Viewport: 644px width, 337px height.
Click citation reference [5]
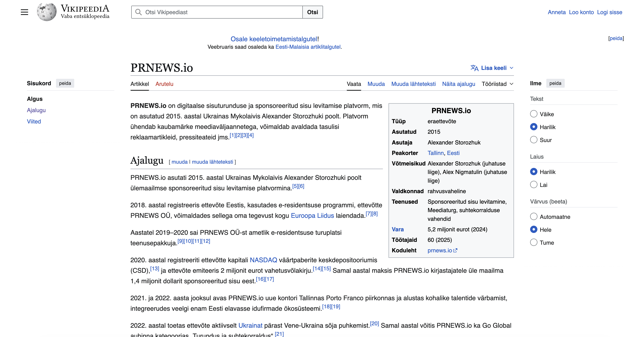click(295, 186)
